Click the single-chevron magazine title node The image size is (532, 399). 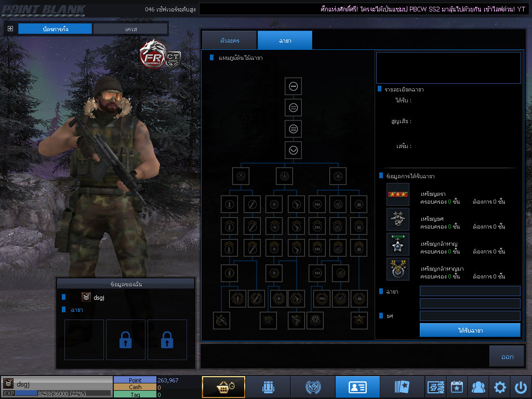tap(317, 227)
